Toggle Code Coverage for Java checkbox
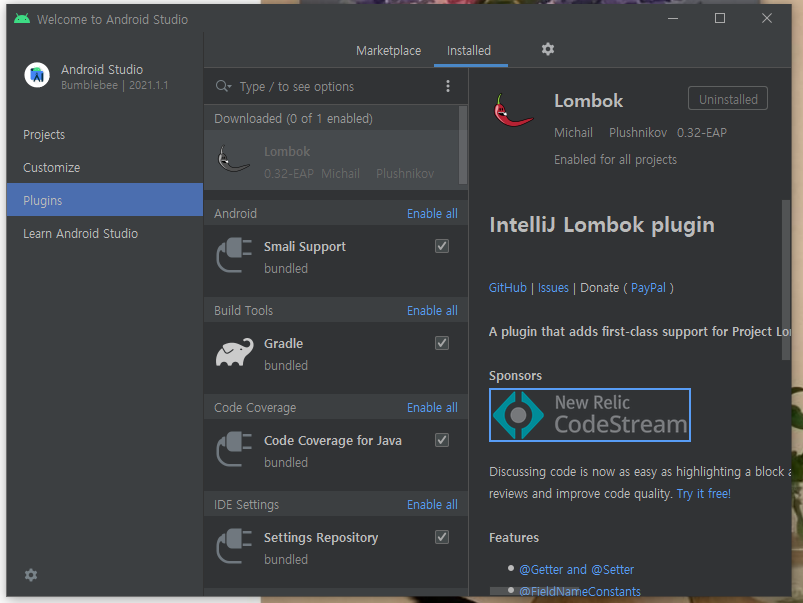Screen dimensions: 803x603 [x=442, y=440]
